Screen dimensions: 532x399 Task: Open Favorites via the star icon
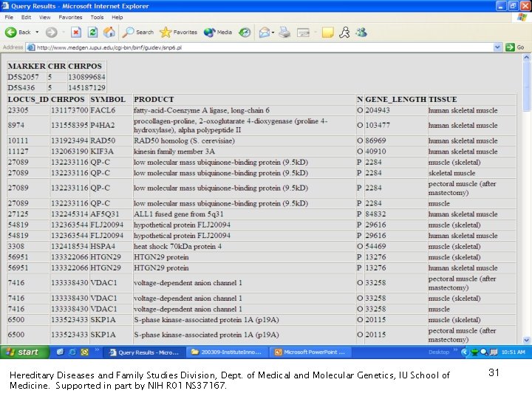pos(179,33)
